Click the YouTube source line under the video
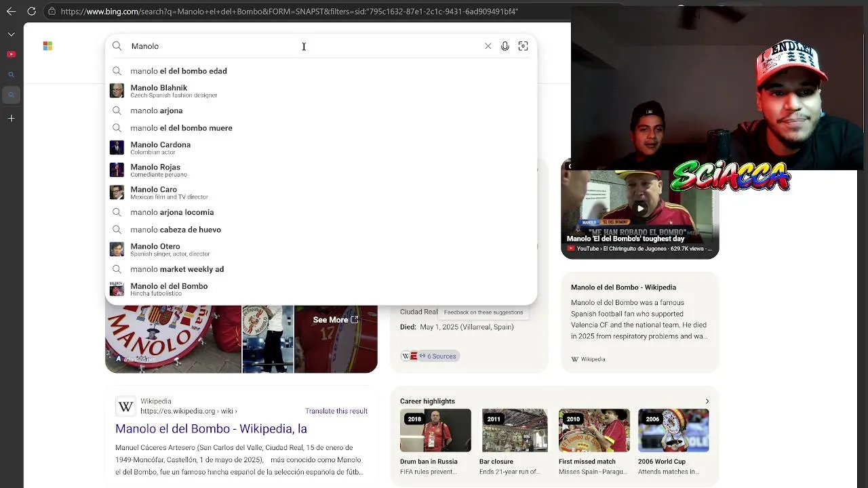 click(x=639, y=249)
